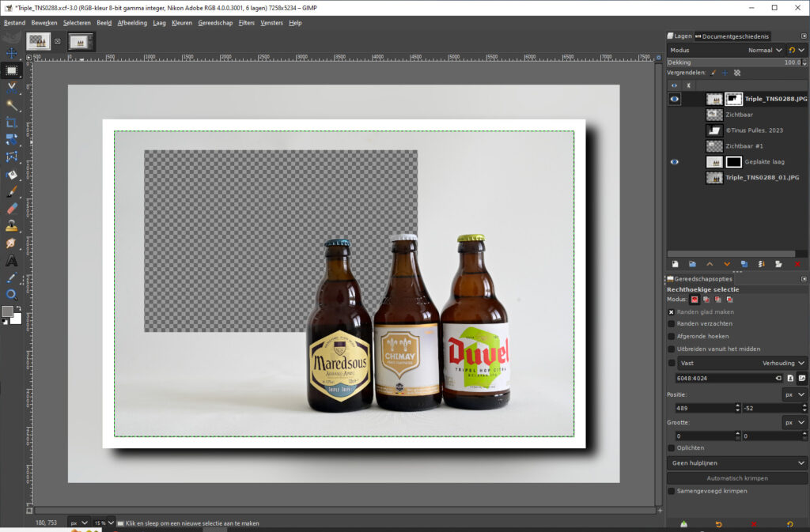
Task: Lock the layer alpha channel
Action: [x=737, y=73]
